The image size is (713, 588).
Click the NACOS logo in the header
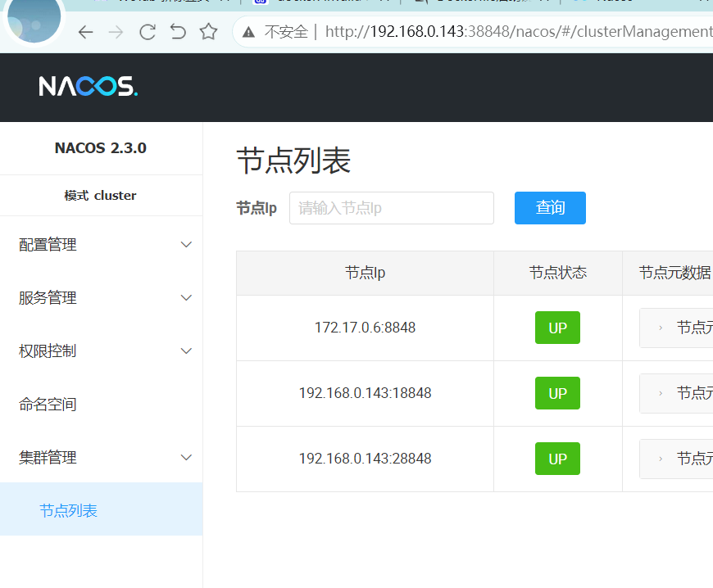point(89,86)
